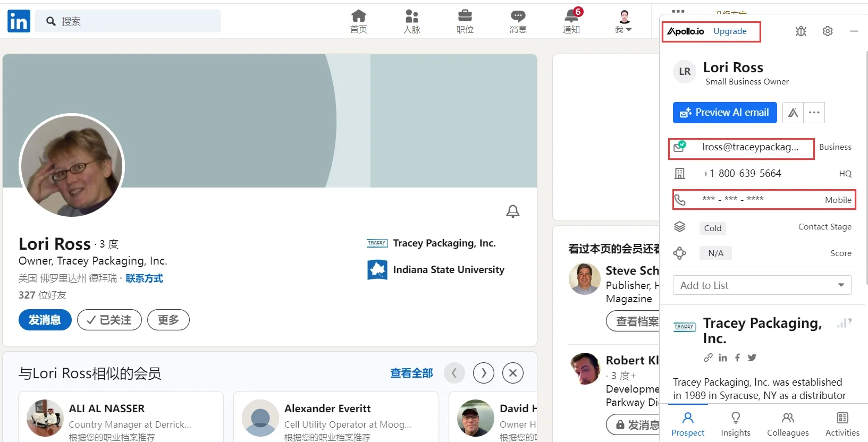
Task: Go to previous similar members carousel arrow
Action: pos(454,373)
